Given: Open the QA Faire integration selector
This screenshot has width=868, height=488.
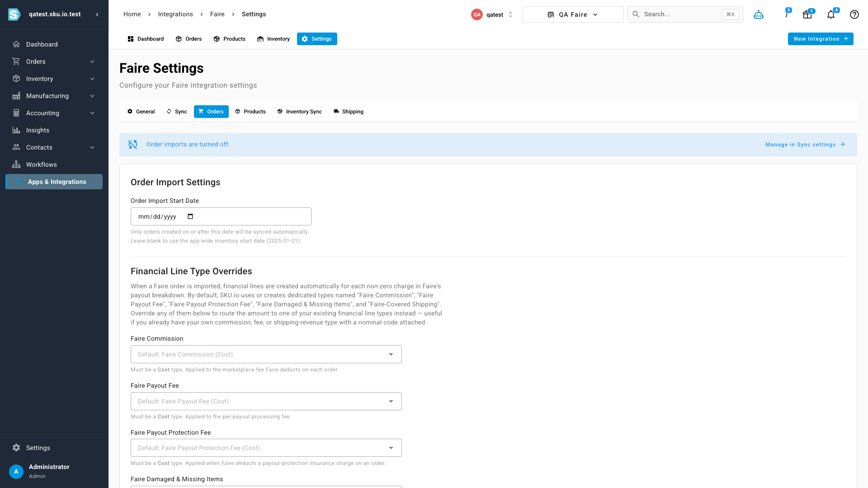Looking at the screenshot, I should point(573,14).
